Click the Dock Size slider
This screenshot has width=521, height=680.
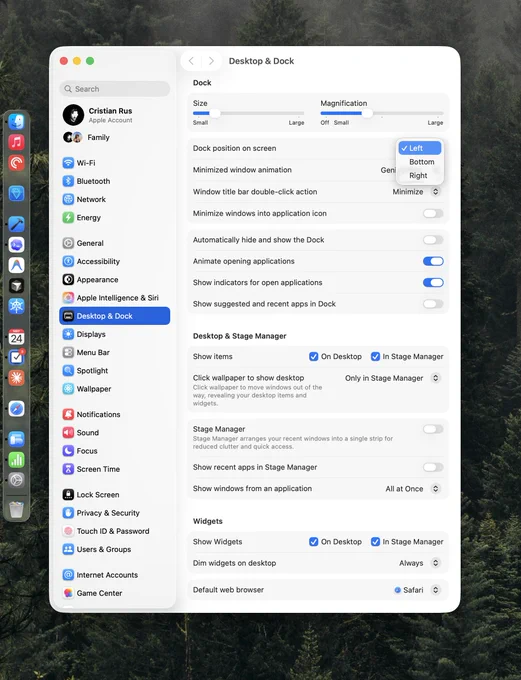click(249, 114)
